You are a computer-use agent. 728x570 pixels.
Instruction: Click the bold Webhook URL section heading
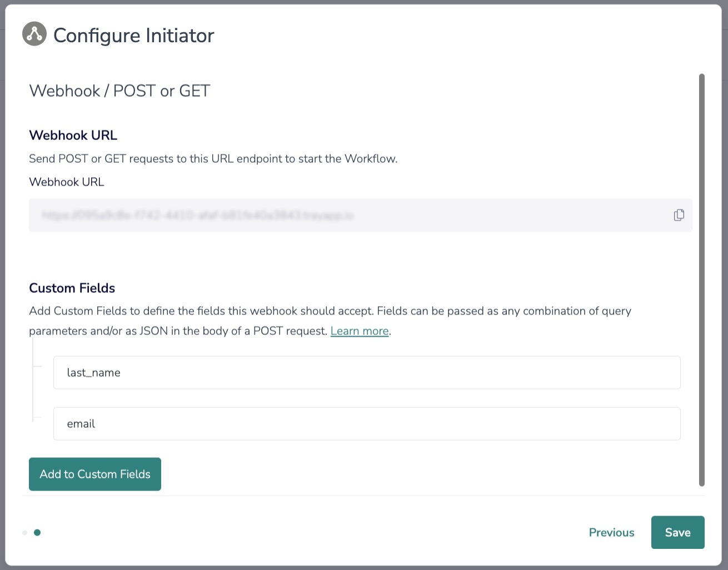pyautogui.click(x=73, y=136)
